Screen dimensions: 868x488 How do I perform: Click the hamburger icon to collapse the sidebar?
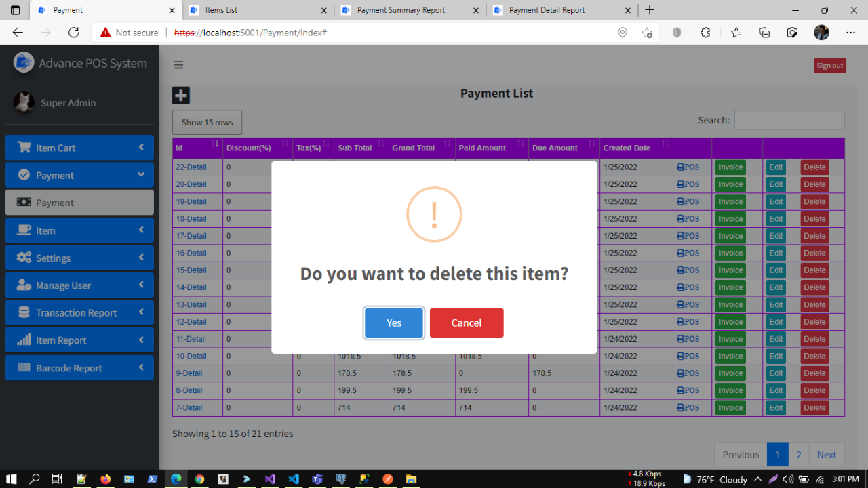point(178,64)
